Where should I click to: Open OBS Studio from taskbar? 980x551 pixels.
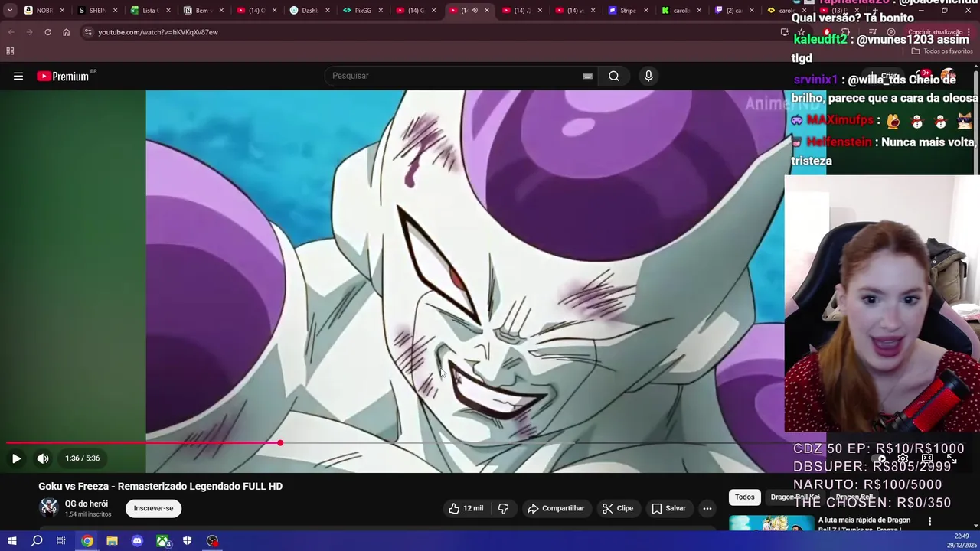click(x=213, y=541)
